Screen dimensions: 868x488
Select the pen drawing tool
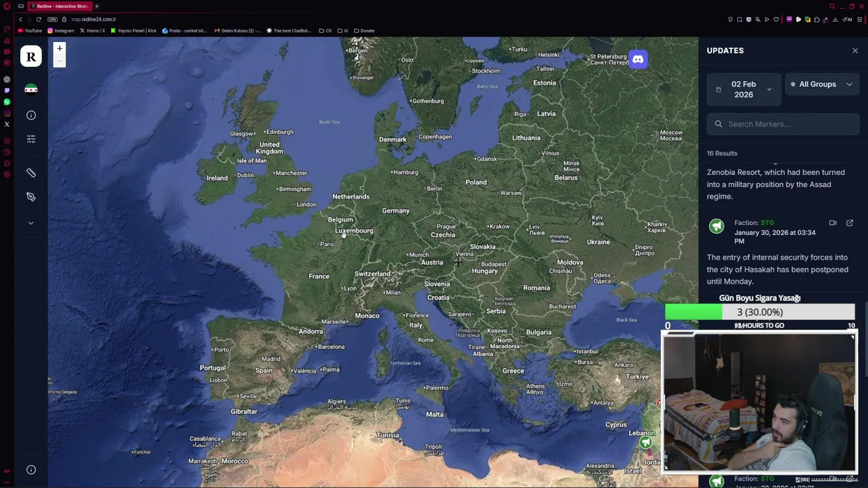click(x=31, y=197)
